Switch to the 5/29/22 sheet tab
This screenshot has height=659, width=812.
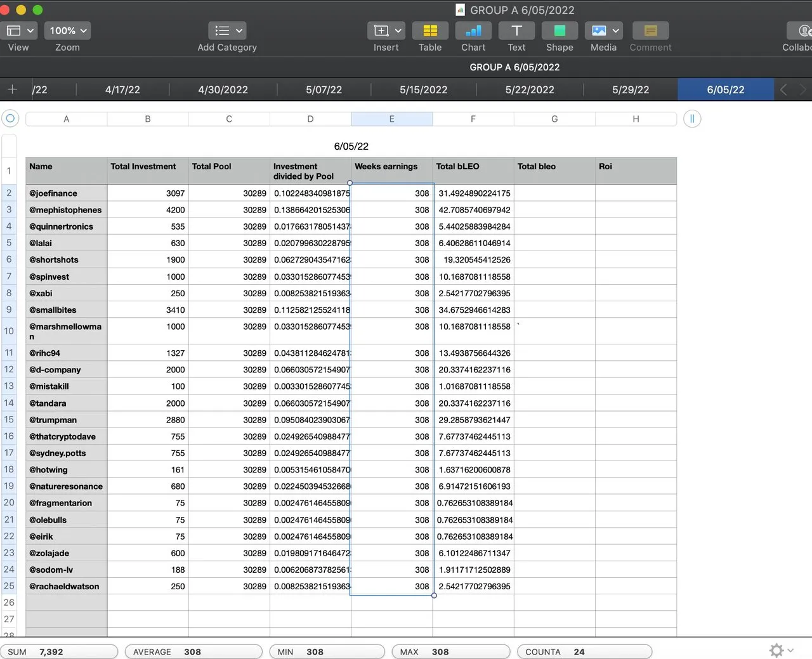[x=631, y=89]
